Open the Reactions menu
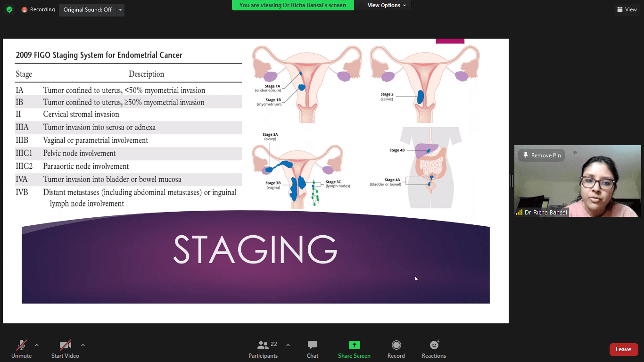The width and height of the screenshot is (644, 362). pyautogui.click(x=434, y=349)
